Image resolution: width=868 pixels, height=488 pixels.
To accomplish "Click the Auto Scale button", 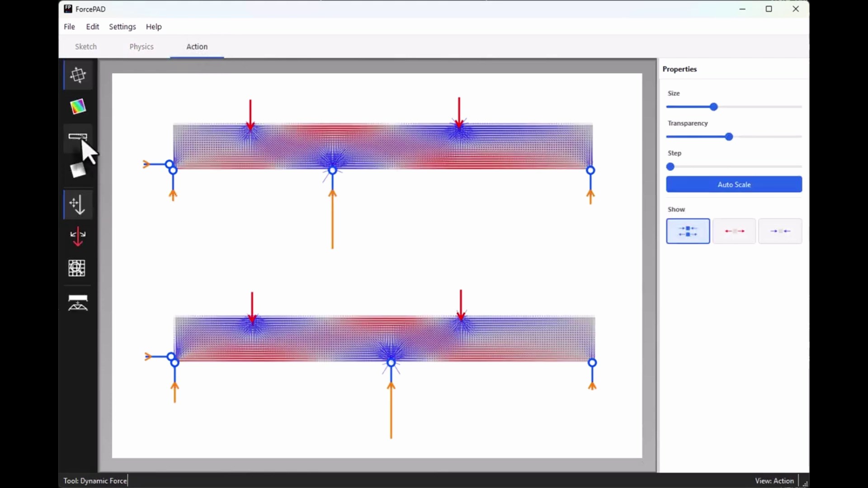I will pos(734,184).
